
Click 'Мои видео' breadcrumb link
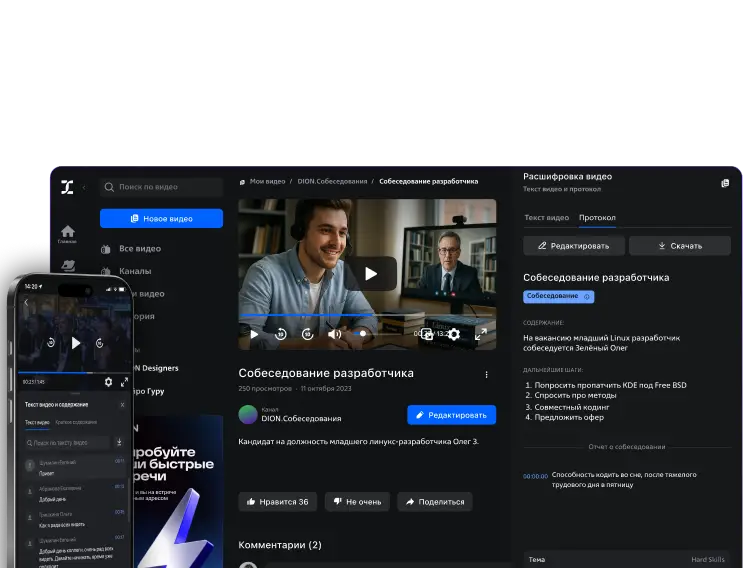(x=267, y=182)
